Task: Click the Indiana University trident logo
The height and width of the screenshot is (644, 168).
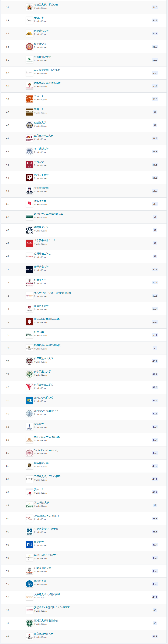Action: (29, 322)
